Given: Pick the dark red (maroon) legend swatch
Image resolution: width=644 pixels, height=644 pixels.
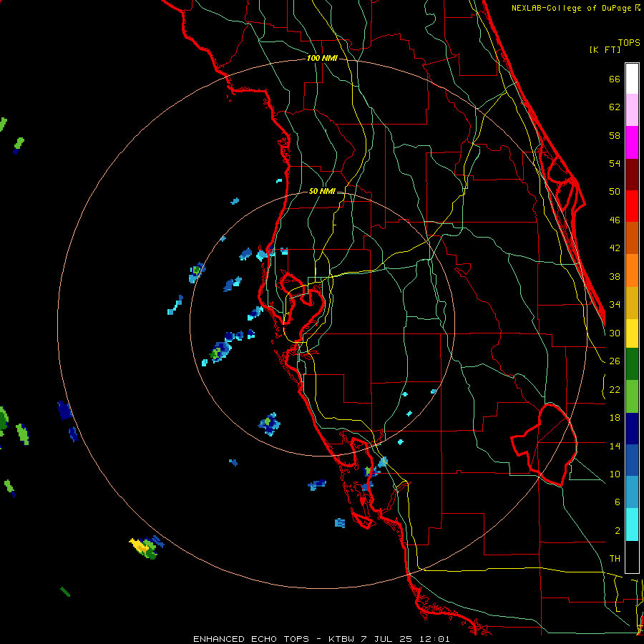Looking at the screenshot, I should tap(632, 175).
